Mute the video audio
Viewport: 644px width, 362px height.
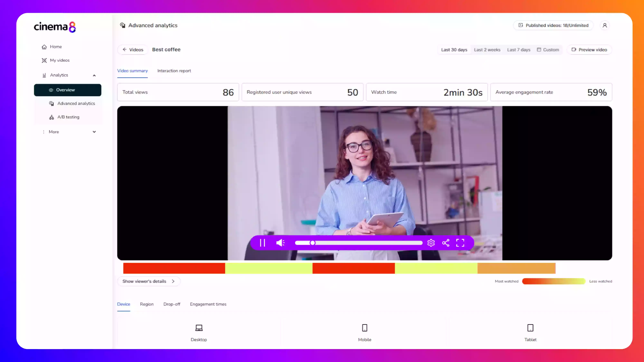(280, 243)
